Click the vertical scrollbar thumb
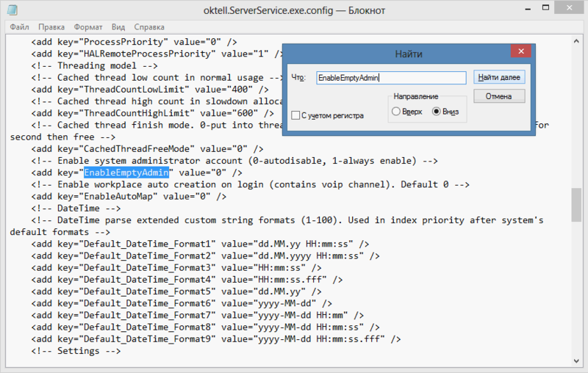 click(576, 204)
